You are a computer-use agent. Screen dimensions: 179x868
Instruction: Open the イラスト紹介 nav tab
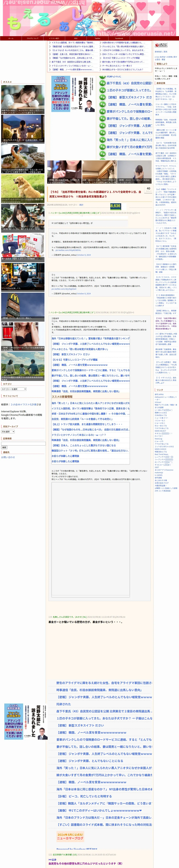54,38
